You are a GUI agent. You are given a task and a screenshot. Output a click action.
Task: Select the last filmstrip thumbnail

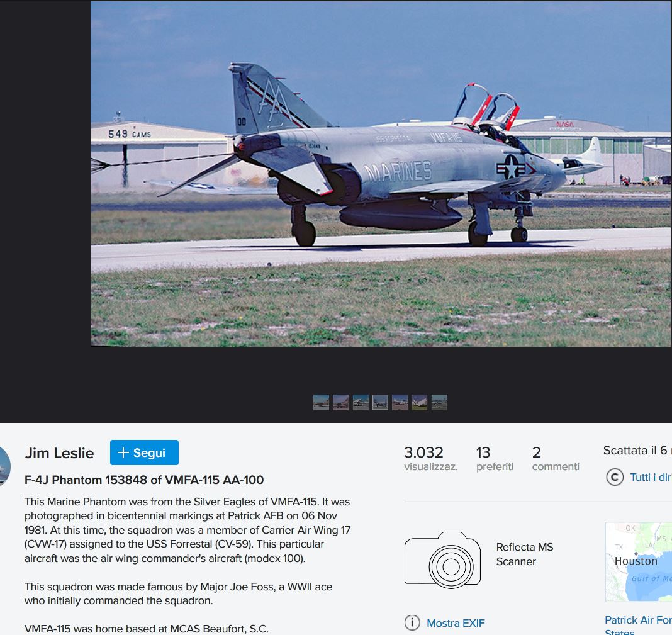click(x=439, y=403)
